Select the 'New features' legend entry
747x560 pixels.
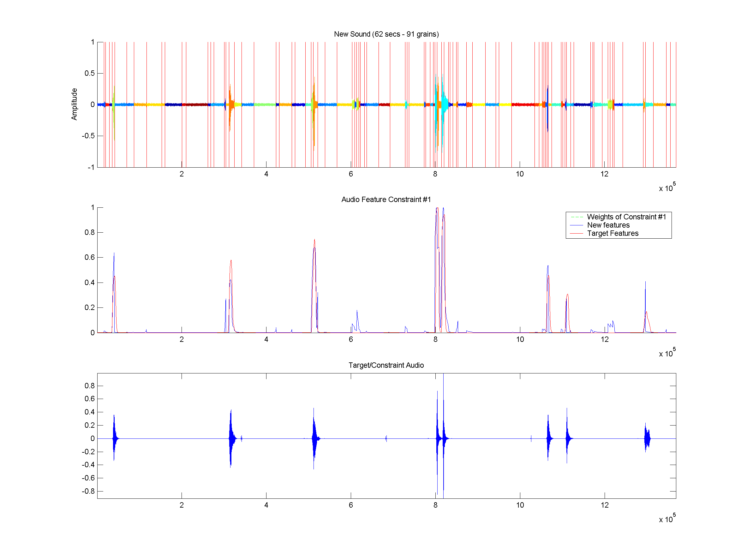[608, 225]
